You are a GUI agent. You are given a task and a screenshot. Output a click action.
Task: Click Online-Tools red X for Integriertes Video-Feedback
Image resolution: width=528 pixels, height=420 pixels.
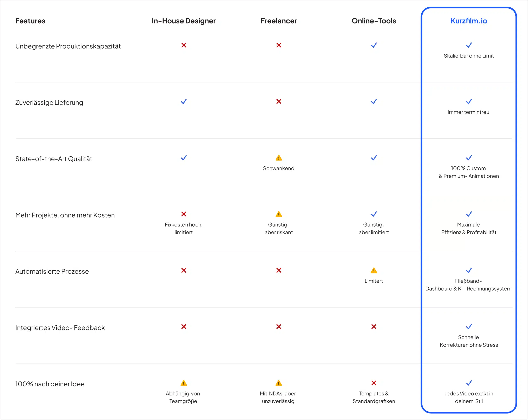tap(374, 327)
